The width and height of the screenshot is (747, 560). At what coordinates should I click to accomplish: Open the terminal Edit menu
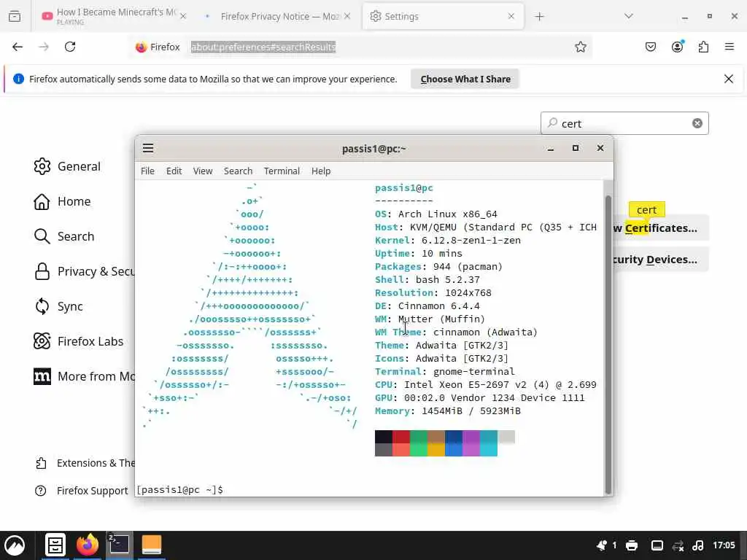click(x=174, y=171)
